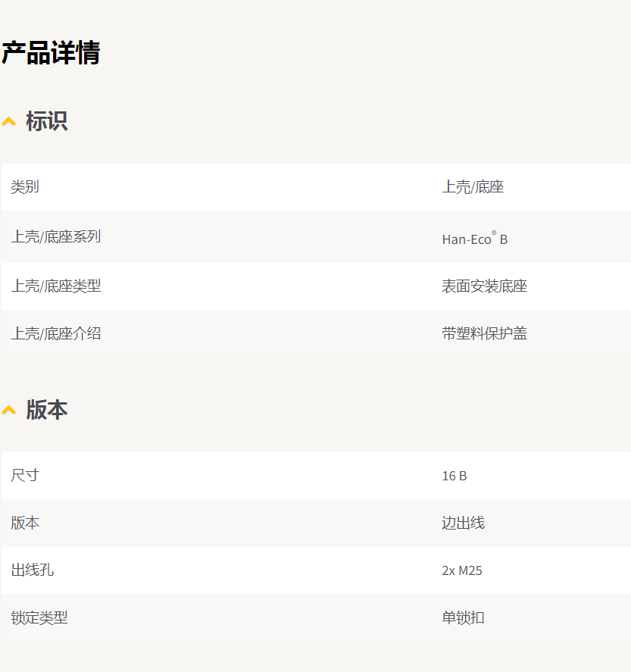Image resolution: width=631 pixels, height=672 pixels.
Task: Click the 上壳/底座介绍 row label
Action: pos(55,333)
